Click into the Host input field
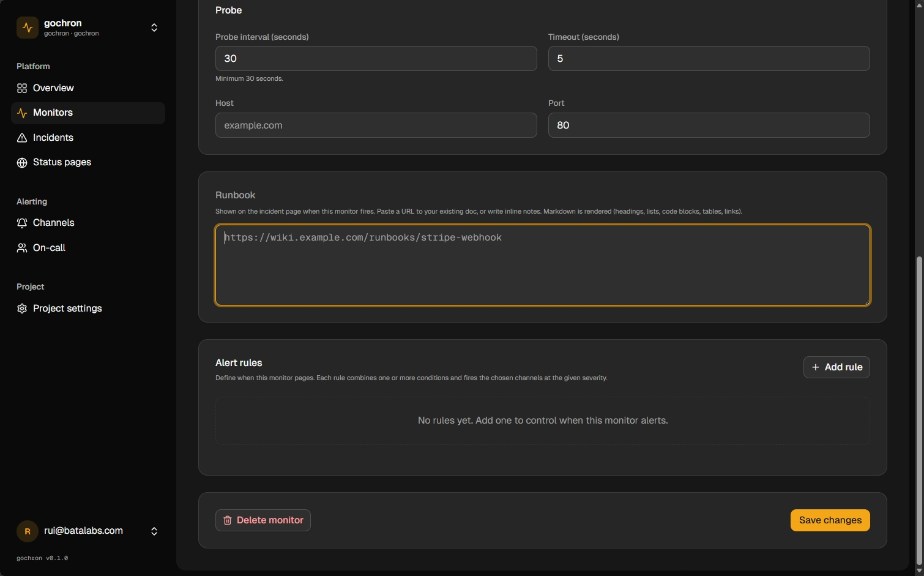The width and height of the screenshot is (924, 576). [376, 125]
